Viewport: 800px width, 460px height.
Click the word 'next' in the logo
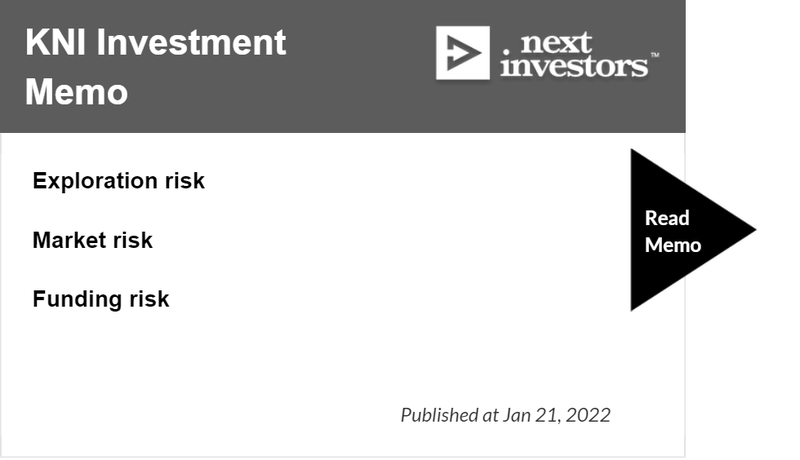coord(556,43)
